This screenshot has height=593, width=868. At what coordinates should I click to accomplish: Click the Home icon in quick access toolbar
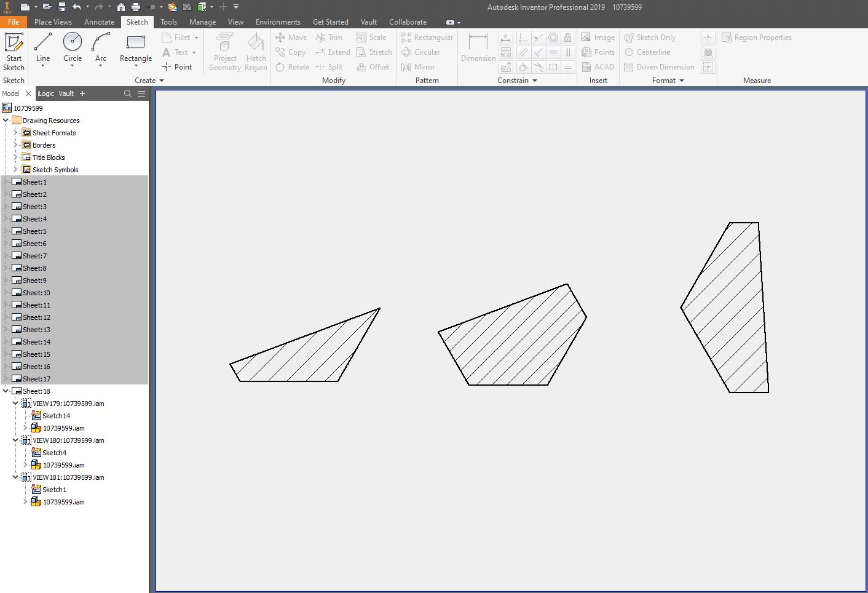click(121, 7)
